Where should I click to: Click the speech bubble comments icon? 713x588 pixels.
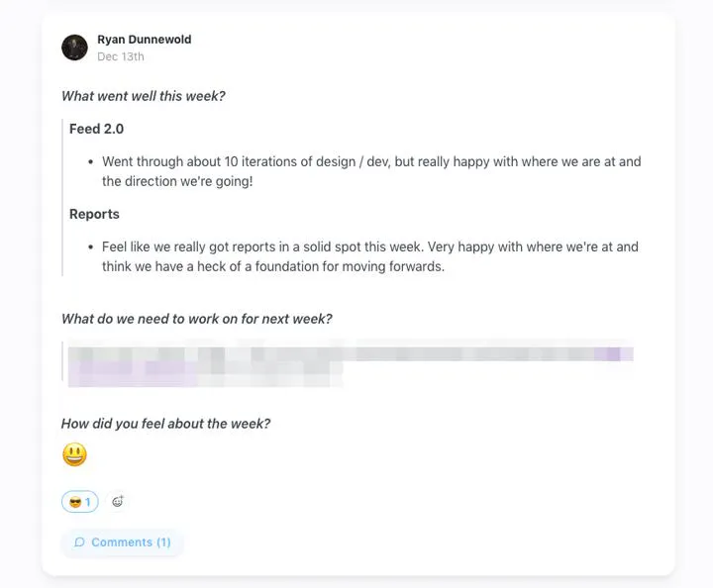click(x=79, y=542)
